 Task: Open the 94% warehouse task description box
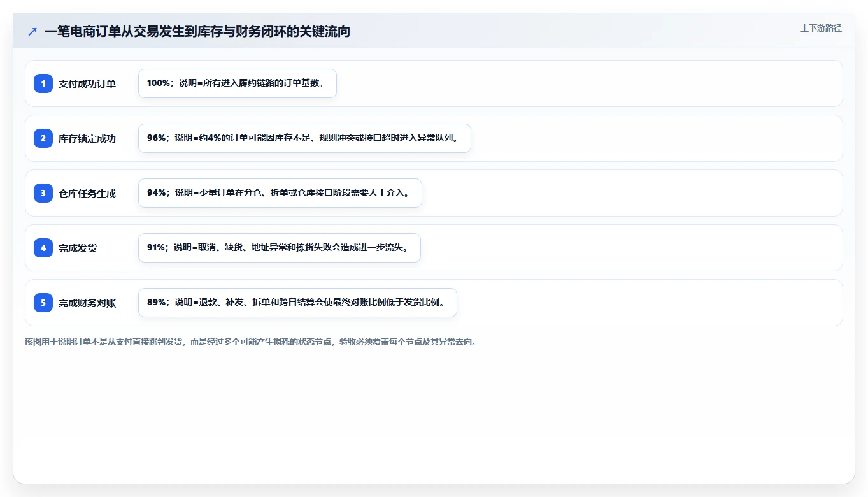point(280,193)
